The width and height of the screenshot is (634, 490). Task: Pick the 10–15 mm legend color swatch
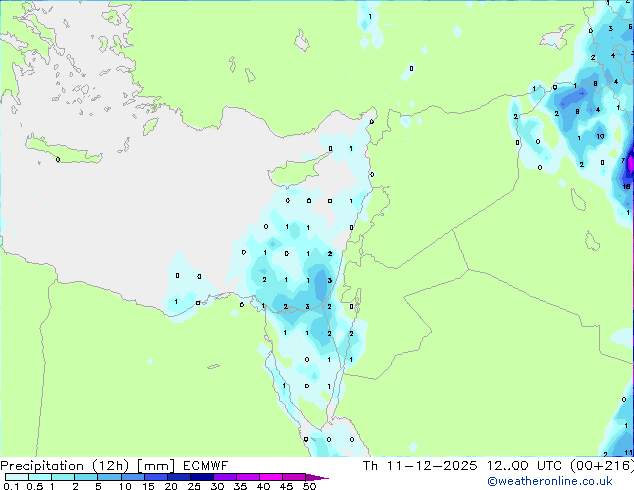133,477
